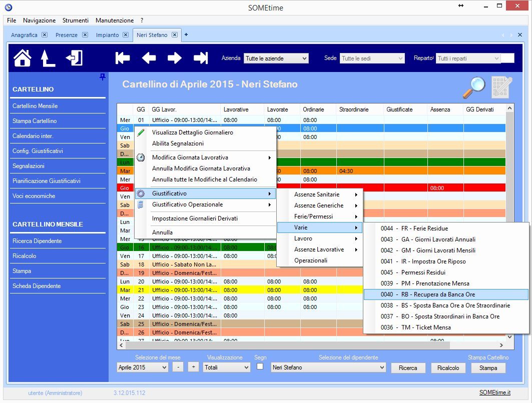Screen dimensions: 532x403
Task: Expand Ferie/Permessi submenu
Action: pyautogui.click(x=320, y=216)
